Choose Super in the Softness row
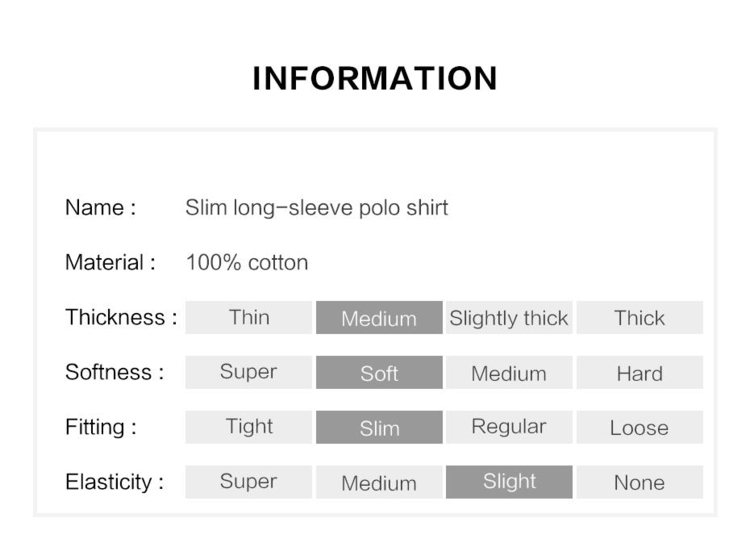The height and width of the screenshot is (547, 750). [249, 372]
